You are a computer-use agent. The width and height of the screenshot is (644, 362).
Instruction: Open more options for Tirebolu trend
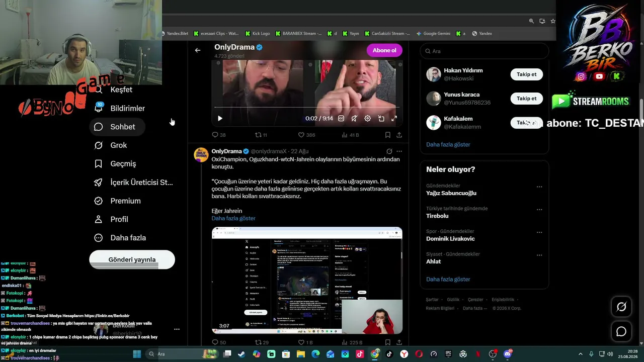[539, 210]
